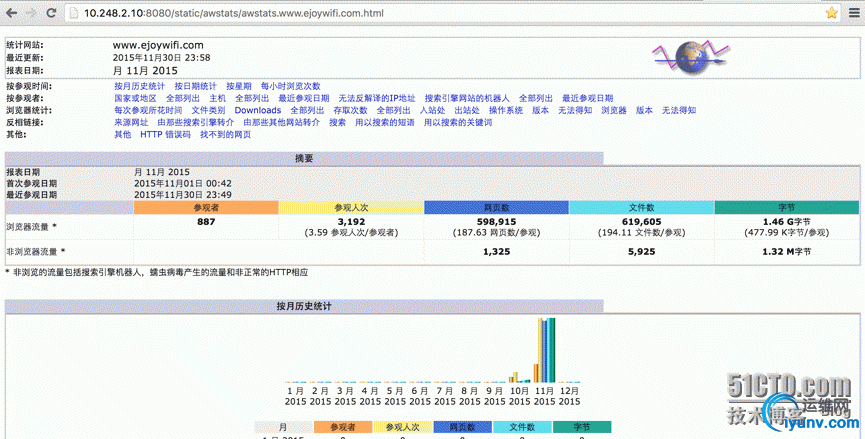Go back with the browser back arrow
Viewport: 865px width, 439px height.
[x=12, y=13]
